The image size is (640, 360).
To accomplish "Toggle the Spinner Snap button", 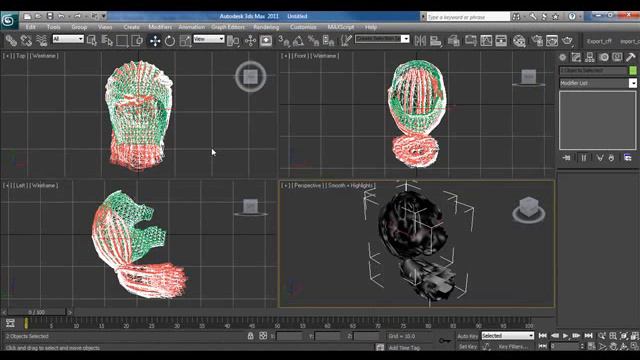I will tap(329, 40).
